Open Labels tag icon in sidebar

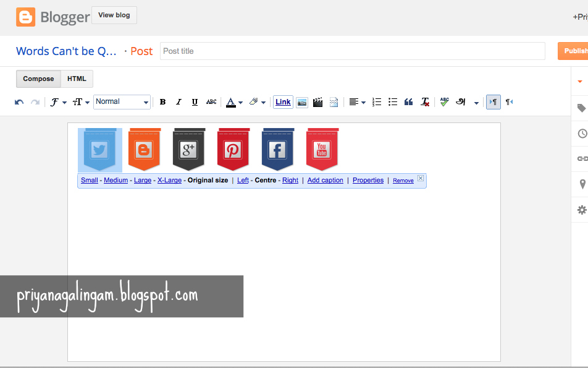[x=581, y=108]
